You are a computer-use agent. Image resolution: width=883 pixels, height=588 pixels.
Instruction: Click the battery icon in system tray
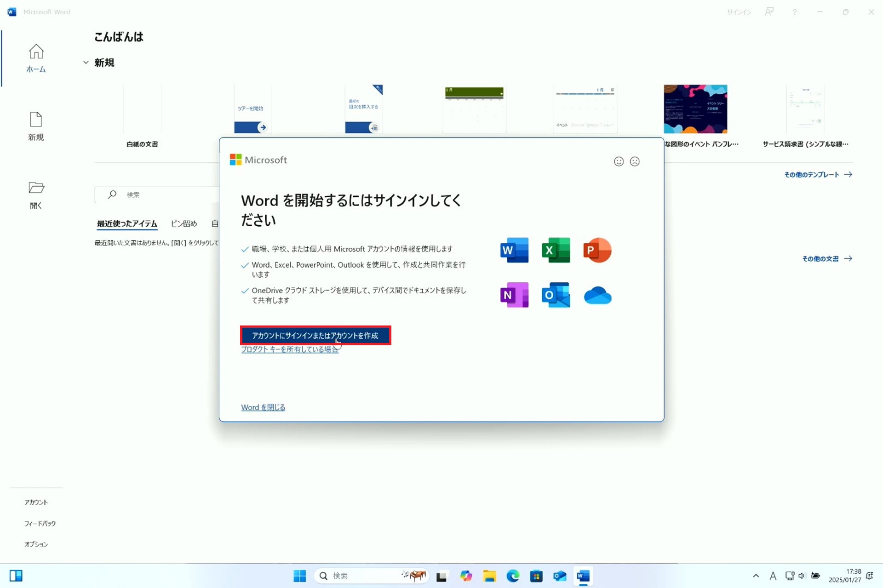tap(815, 576)
